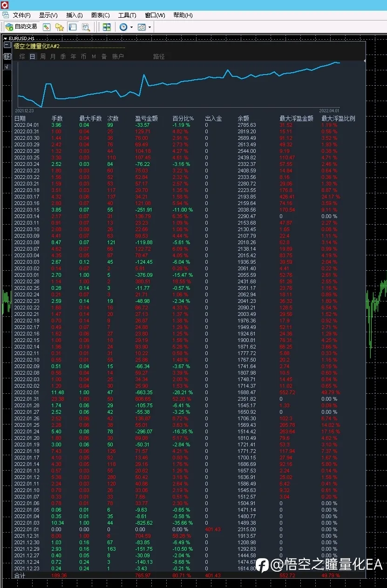
Task: Click the 百分比% column header
Action: [183, 118]
